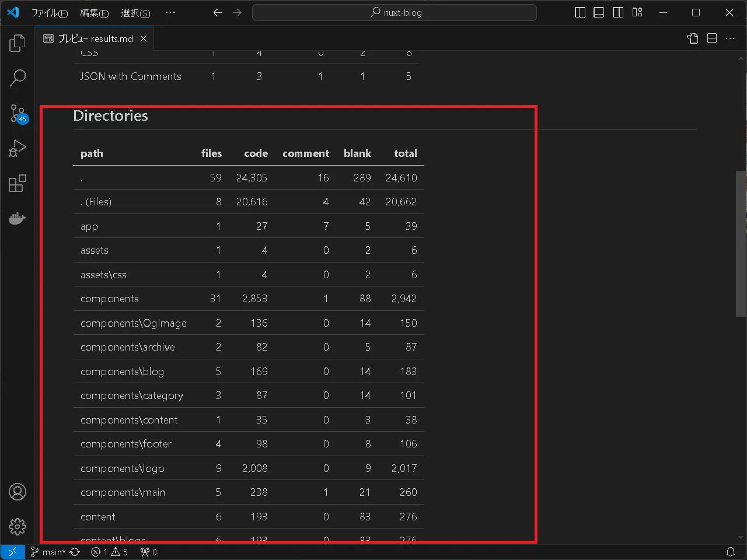This screenshot has height=560, width=747.
Task: Open the Run and Debug view
Action: [18, 148]
